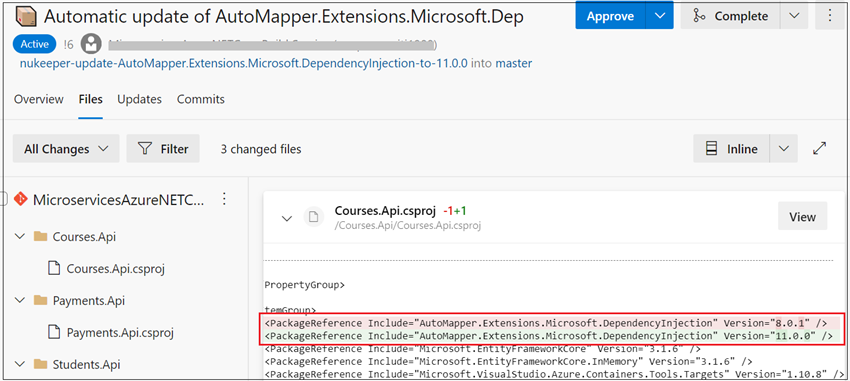
Task: Open the Inline view mode dropdown arrow
Action: 783,148
